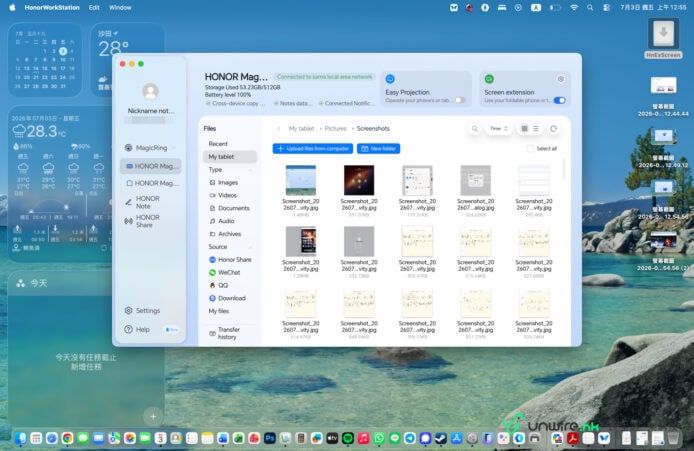Select Recent in the Files list

click(218, 144)
